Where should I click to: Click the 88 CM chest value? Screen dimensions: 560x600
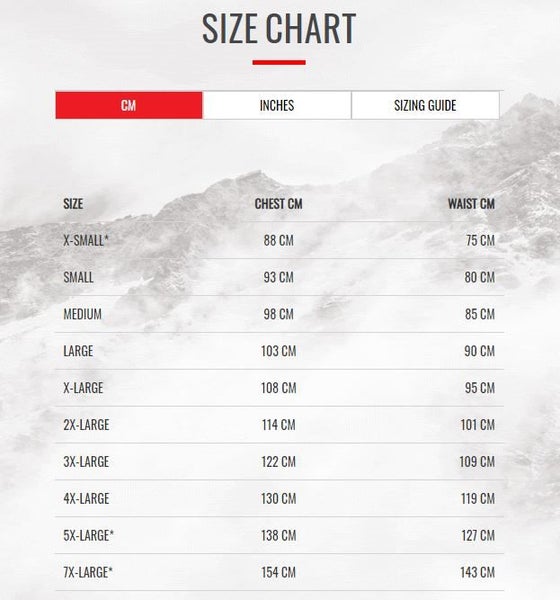(x=279, y=240)
